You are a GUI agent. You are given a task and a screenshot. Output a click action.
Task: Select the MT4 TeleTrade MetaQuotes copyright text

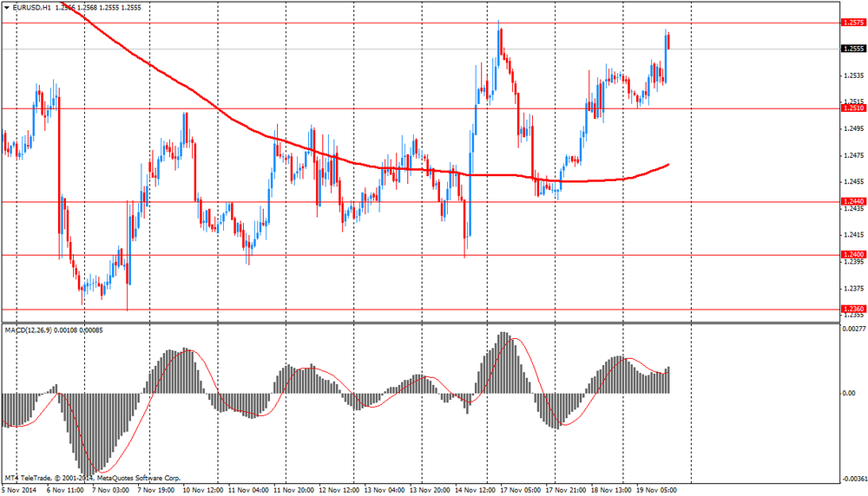(x=93, y=478)
